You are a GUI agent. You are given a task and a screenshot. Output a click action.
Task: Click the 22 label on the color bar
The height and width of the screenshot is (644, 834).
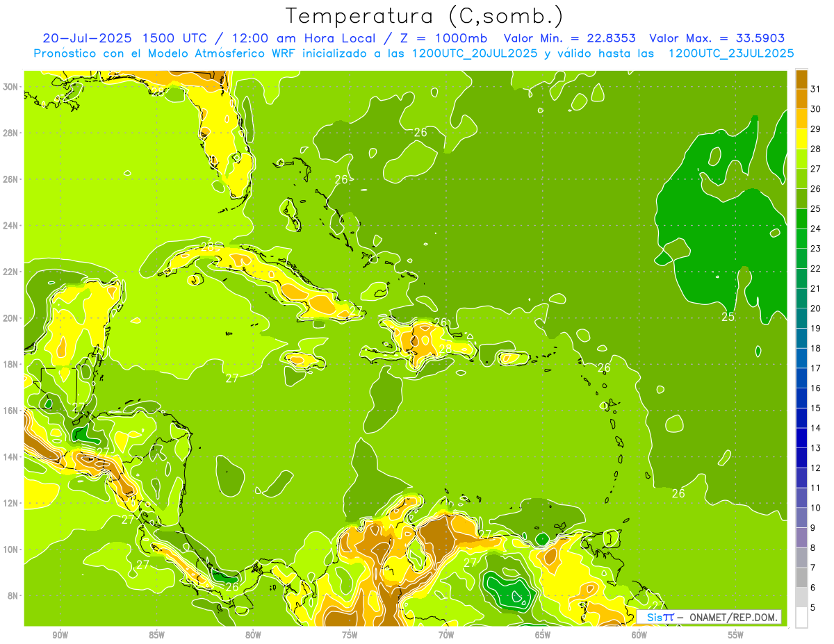tap(815, 269)
